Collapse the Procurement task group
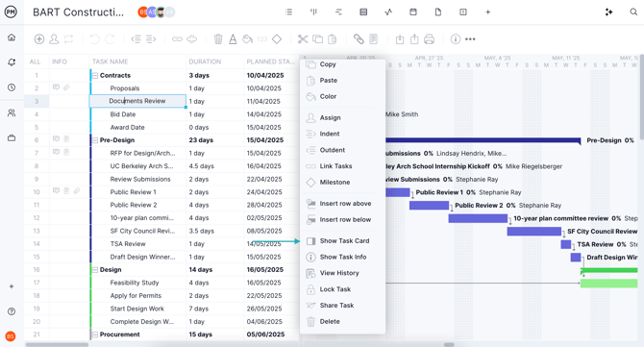Image resolution: width=644 pixels, height=347 pixels. click(95, 335)
